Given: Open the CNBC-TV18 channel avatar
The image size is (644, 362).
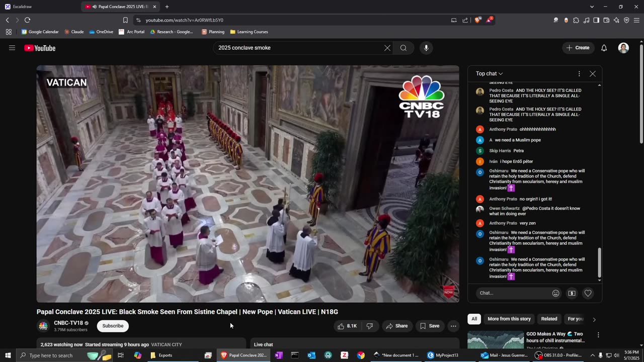Looking at the screenshot, I should pos(43,326).
